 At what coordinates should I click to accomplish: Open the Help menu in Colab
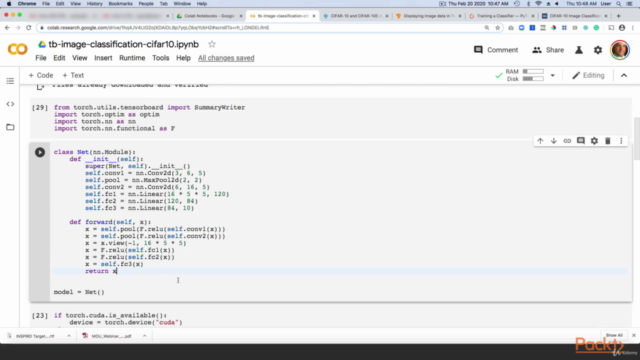pos(183,58)
